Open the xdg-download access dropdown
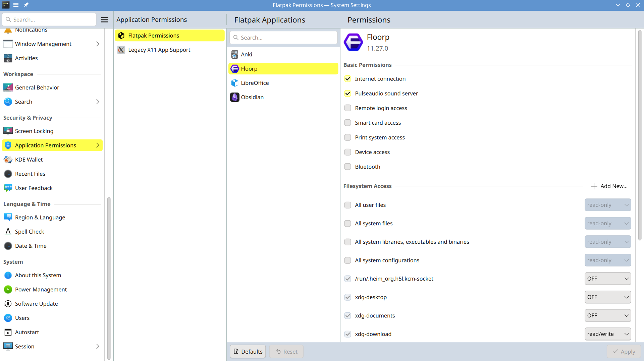The image size is (644, 361). click(x=607, y=334)
